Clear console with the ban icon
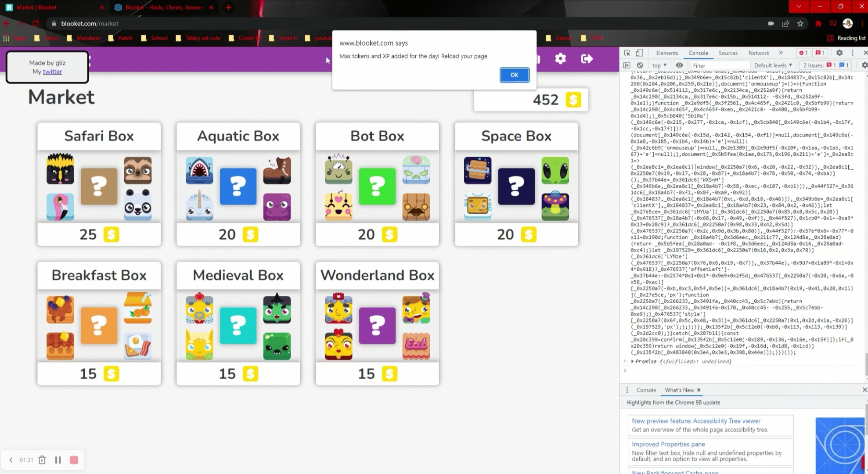This screenshot has width=868, height=474. pyautogui.click(x=640, y=65)
